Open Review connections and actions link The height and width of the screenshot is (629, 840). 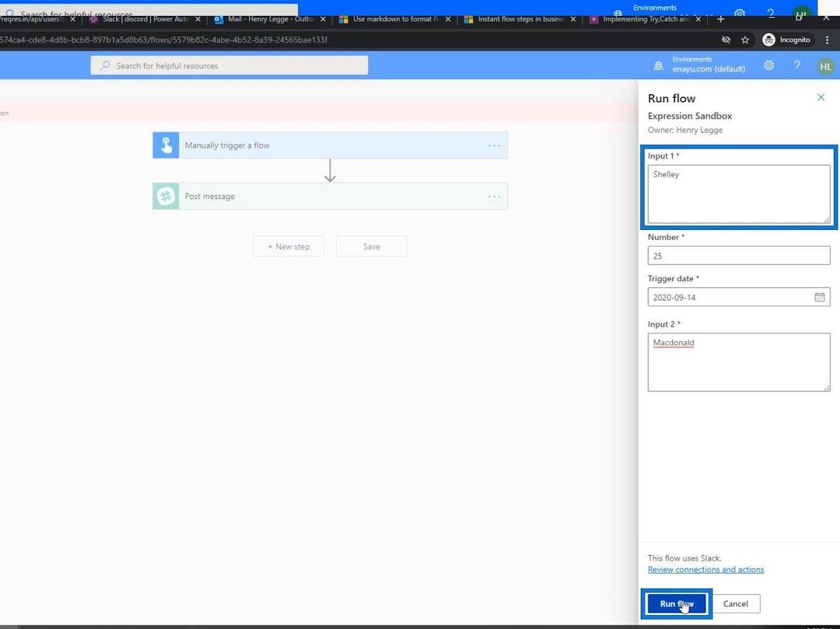click(x=706, y=570)
